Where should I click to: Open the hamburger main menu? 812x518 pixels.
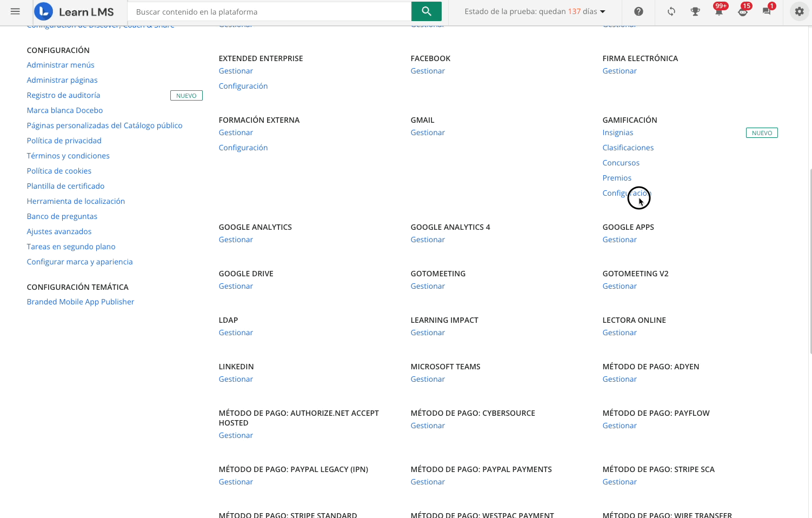15,11
